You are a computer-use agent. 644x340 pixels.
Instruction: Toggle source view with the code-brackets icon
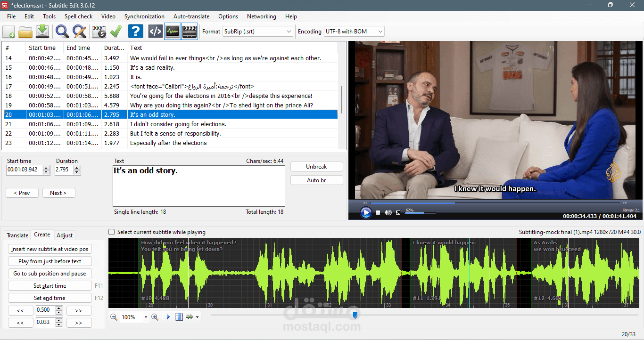156,32
